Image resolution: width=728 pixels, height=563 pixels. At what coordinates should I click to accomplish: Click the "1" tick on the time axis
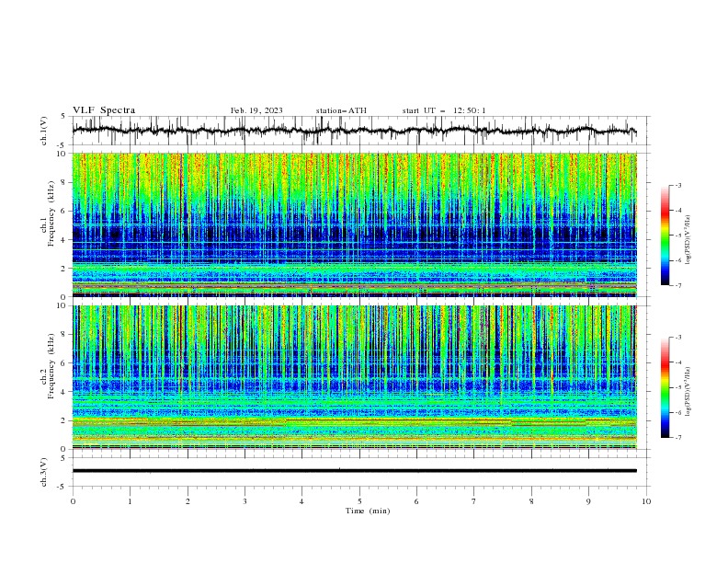(130, 501)
